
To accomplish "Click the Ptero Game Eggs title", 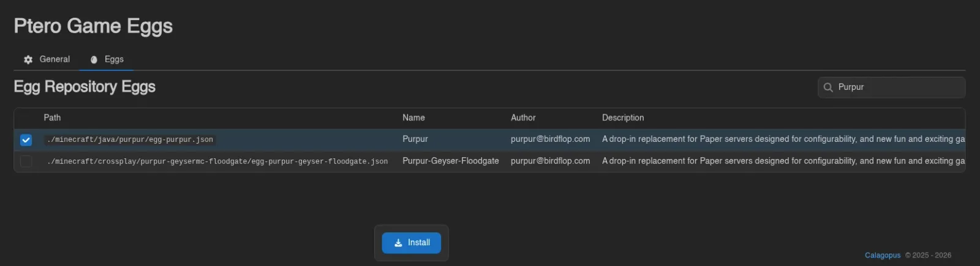I will (93, 26).
